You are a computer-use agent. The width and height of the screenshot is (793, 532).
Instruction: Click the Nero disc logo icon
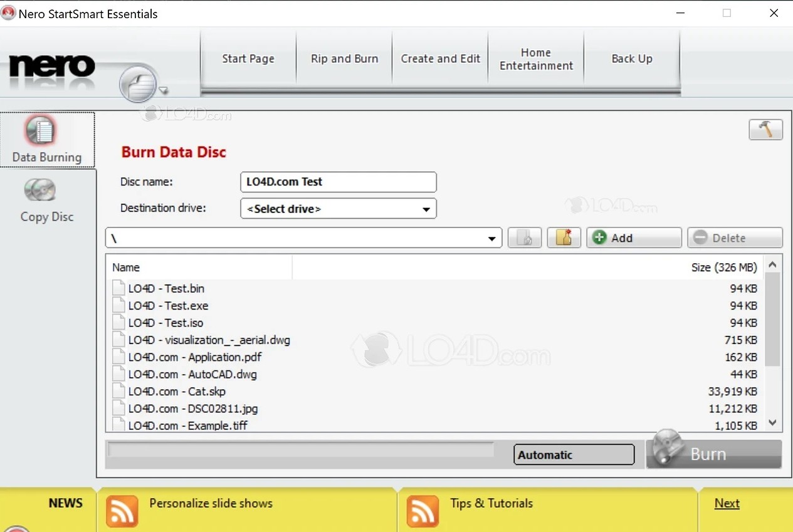pos(137,83)
